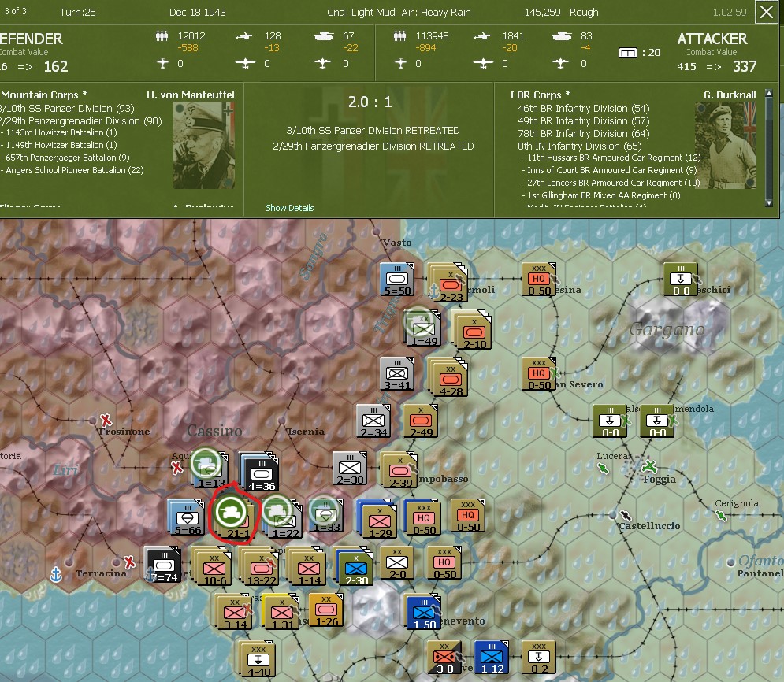This screenshot has width=784, height=682.
Task: Click the Foggia town label on map
Action: click(x=660, y=480)
